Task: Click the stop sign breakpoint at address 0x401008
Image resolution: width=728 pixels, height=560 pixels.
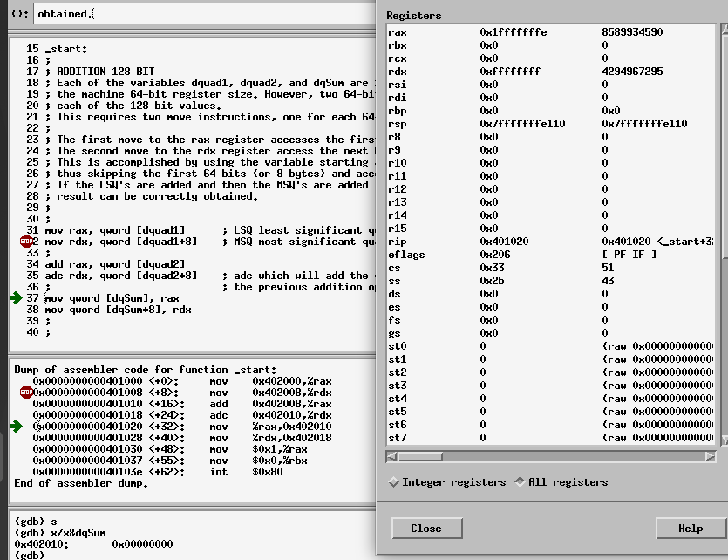Action: point(26,393)
